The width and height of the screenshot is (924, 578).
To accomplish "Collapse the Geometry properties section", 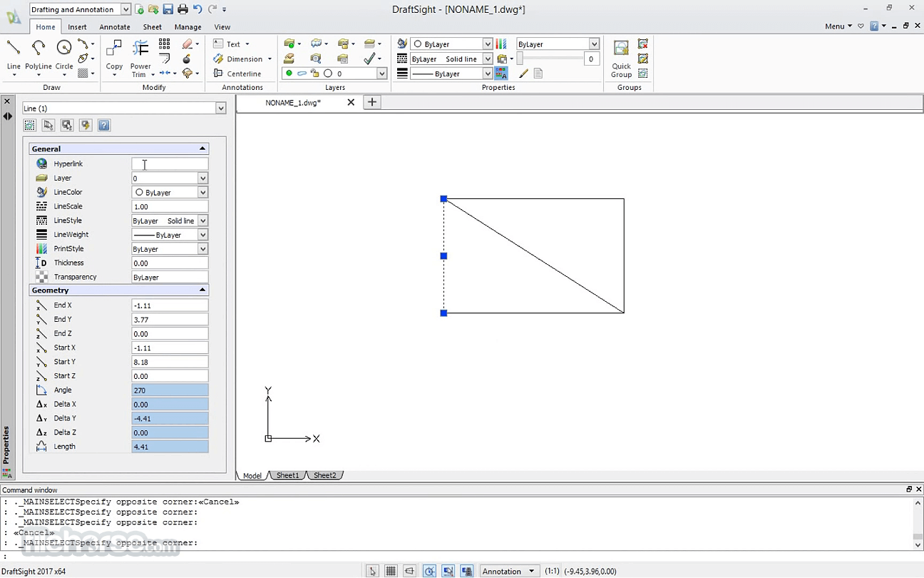I will pyautogui.click(x=202, y=290).
